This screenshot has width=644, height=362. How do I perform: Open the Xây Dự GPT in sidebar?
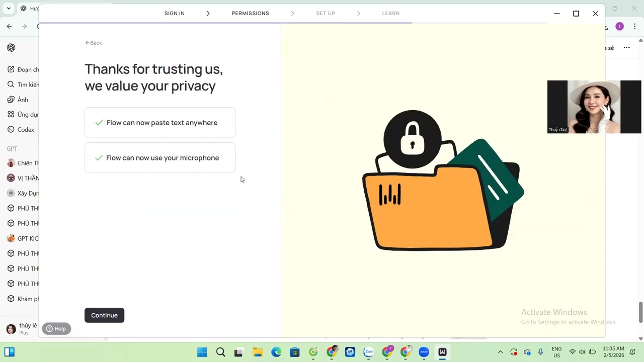[23, 193]
